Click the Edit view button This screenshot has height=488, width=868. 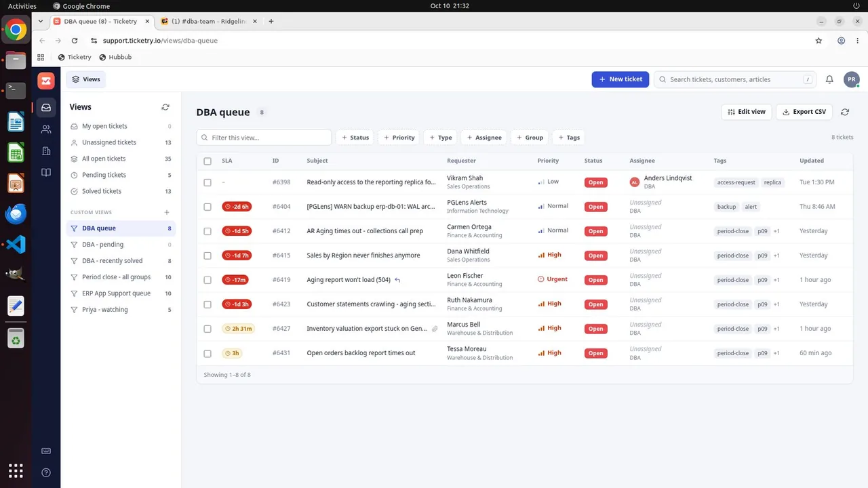(x=746, y=112)
